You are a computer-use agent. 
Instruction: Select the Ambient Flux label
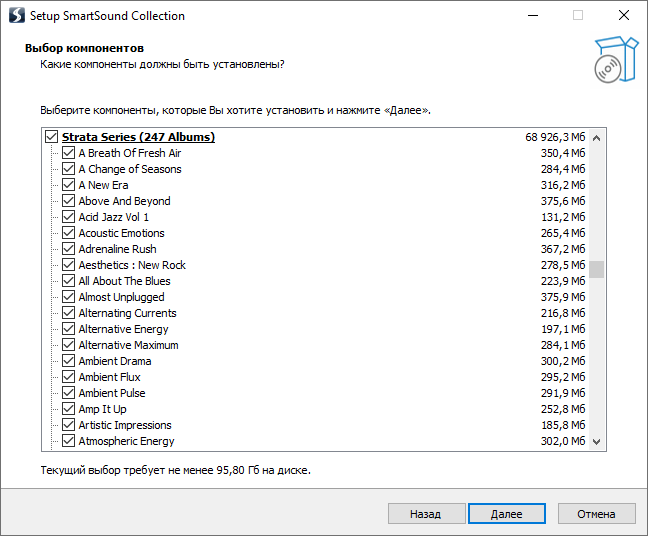[x=110, y=377]
